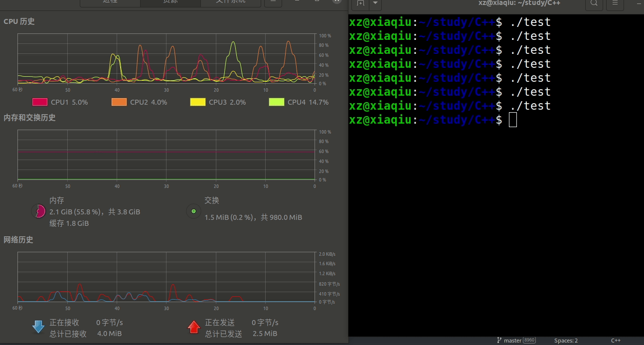
Task: Click the memory and swap history graph
Action: [166, 155]
